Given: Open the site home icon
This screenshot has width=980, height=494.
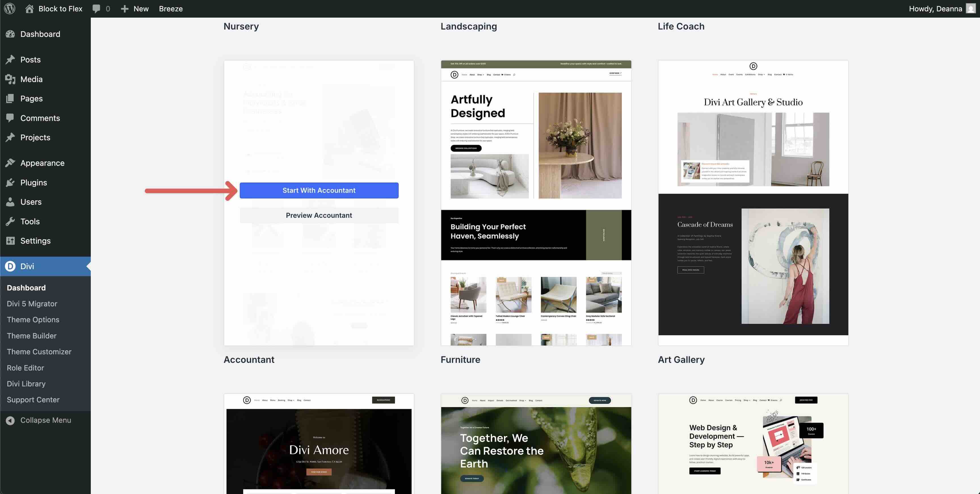Looking at the screenshot, I should point(29,8).
